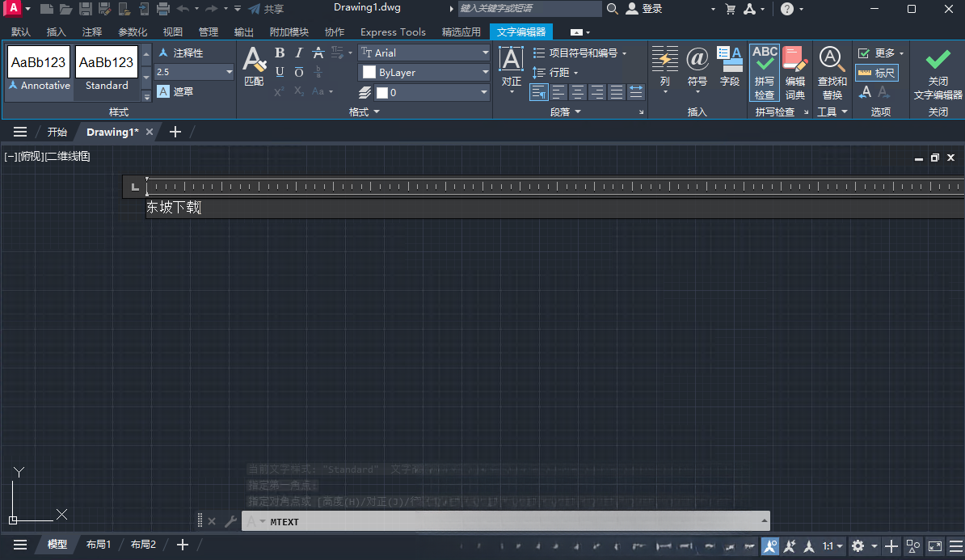965x560 pixels.
Task: Open the Justification menu
Action: 511,69
